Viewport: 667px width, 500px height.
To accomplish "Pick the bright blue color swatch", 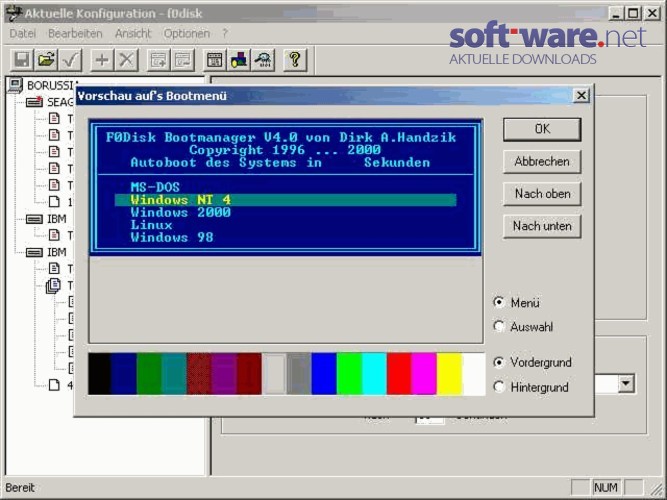I will [x=324, y=374].
